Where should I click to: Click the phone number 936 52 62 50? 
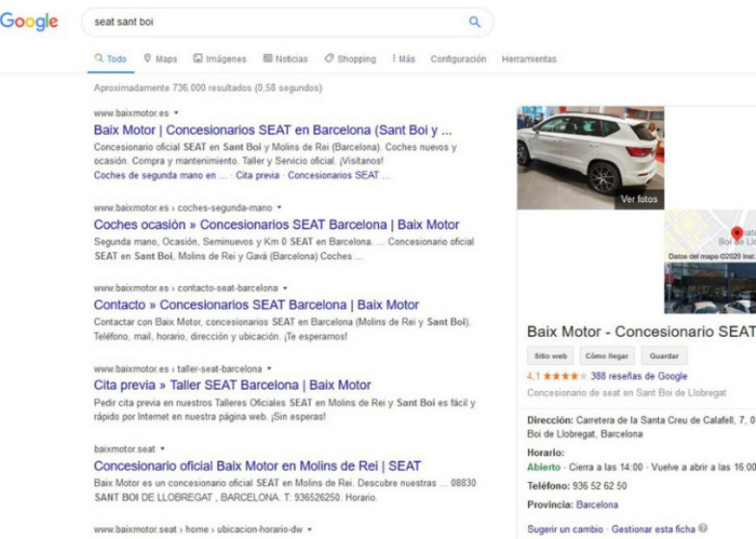point(599,486)
